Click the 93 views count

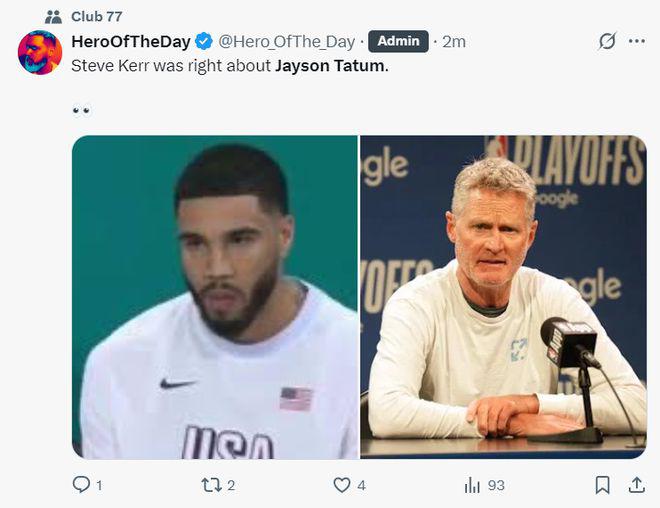click(x=496, y=485)
